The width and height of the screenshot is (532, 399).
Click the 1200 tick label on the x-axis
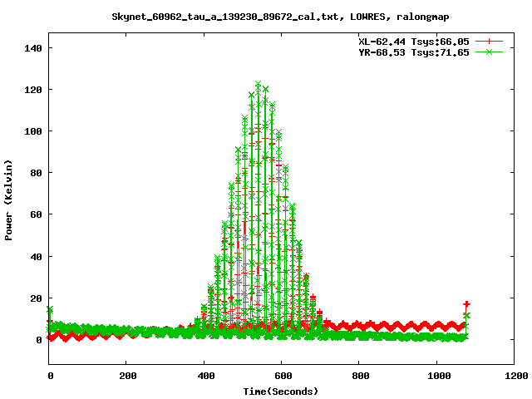point(514,376)
